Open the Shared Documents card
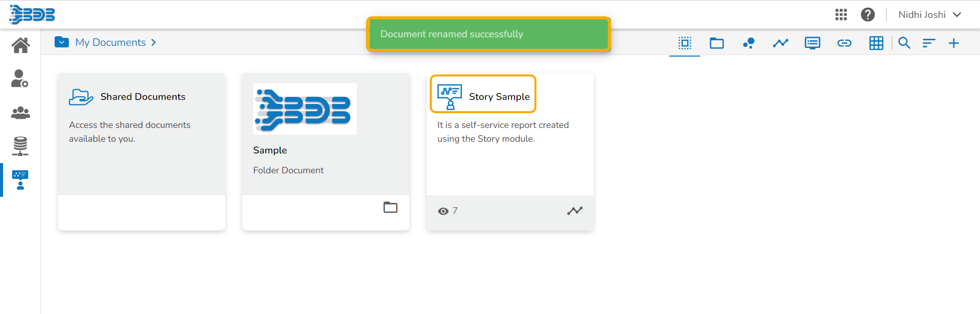Image resolution: width=980 pixels, height=314 pixels. click(x=142, y=97)
